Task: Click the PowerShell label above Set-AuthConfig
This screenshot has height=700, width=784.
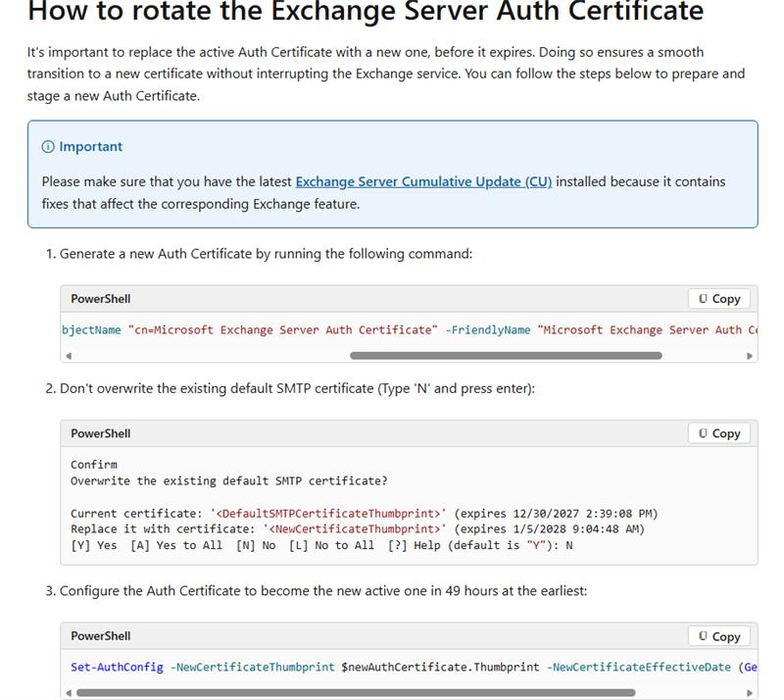Action: (x=101, y=636)
